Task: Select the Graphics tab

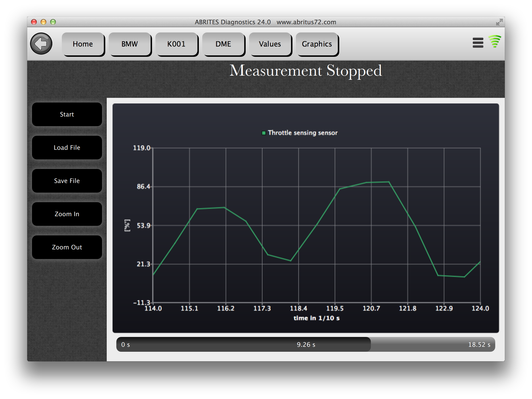Action: 317,44
